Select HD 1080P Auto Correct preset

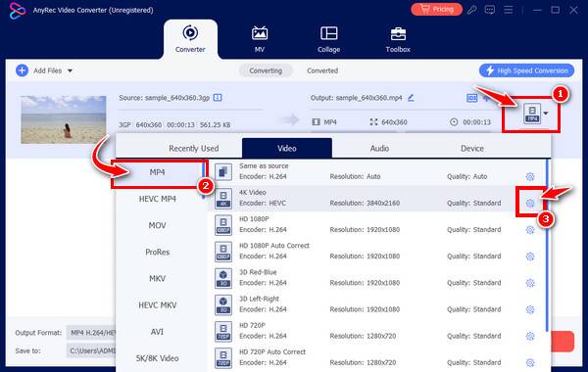point(376,252)
